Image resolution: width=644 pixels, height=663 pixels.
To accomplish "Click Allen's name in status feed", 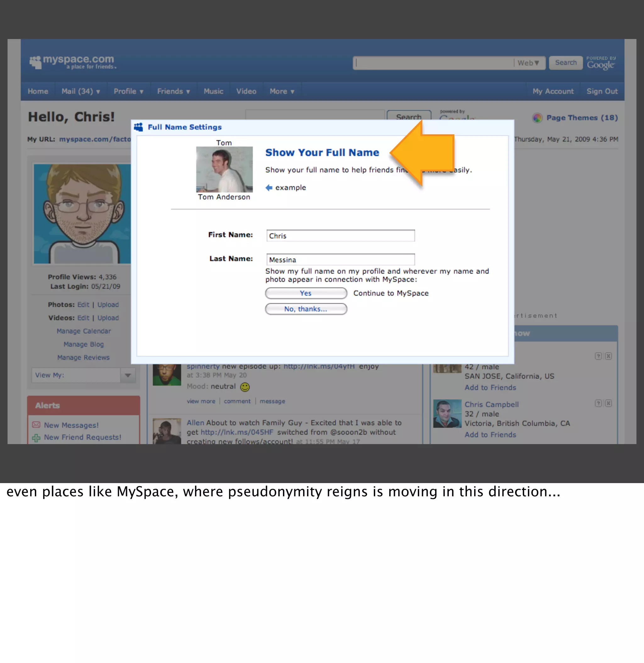I will [x=196, y=423].
